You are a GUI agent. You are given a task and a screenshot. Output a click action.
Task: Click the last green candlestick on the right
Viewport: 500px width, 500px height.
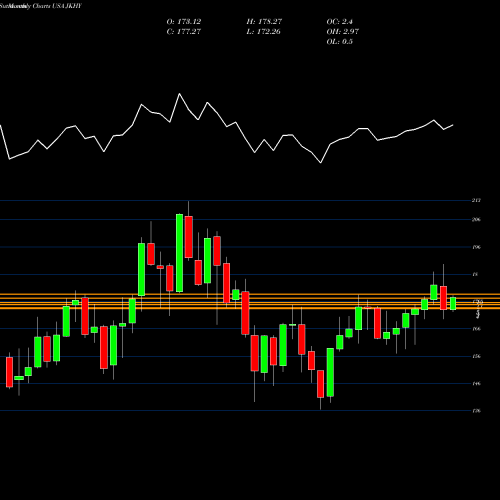tap(453, 304)
